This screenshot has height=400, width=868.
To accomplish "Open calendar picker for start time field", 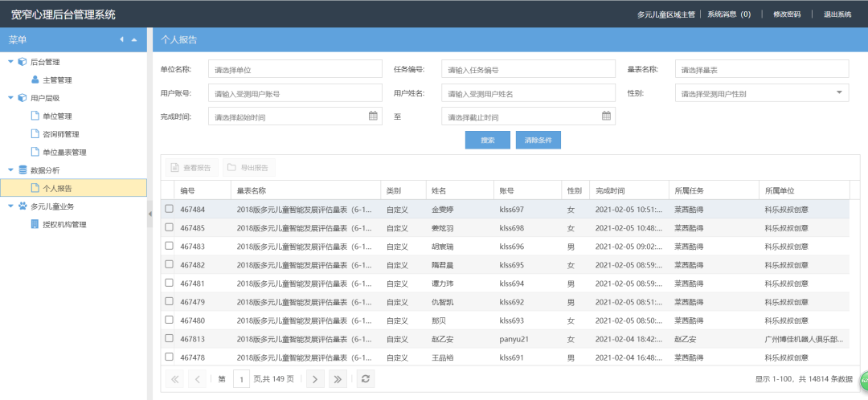I will click(x=373, y=116).
